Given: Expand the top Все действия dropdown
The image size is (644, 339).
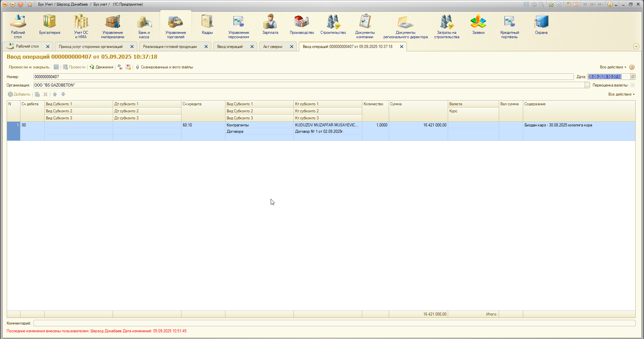Looking at the screenshot, I should (613, 67).
